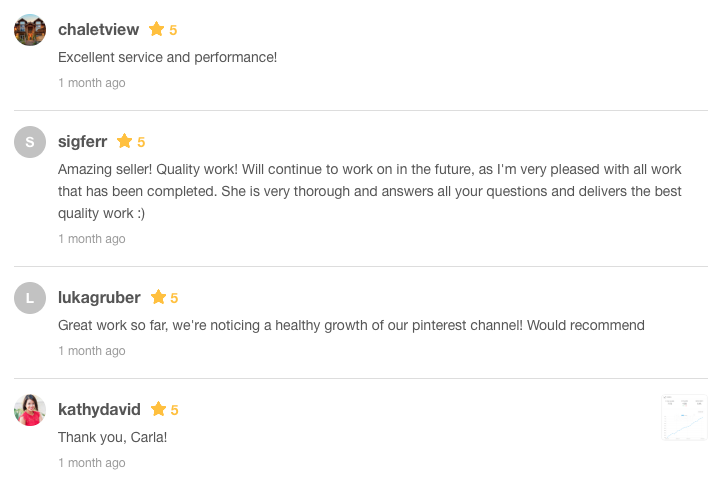Click sigferr's 'Amazing seller!' review text
The width and height of the screenshot is (721, 485).
(370, 191)
